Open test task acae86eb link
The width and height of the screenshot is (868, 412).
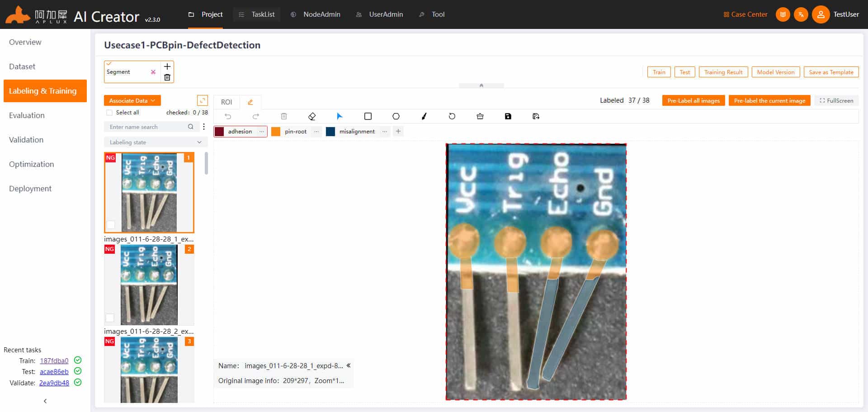tap(54, 372)
